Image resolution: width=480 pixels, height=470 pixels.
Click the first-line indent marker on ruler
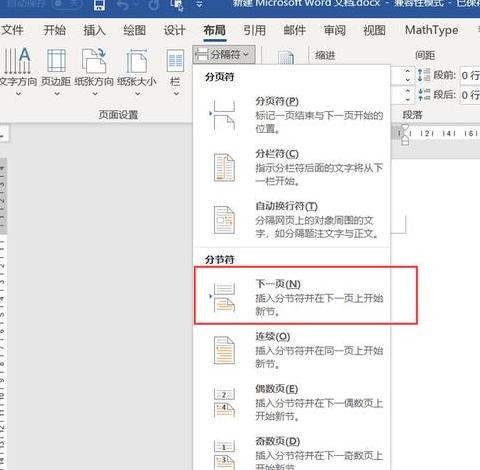tap(405, 128)
